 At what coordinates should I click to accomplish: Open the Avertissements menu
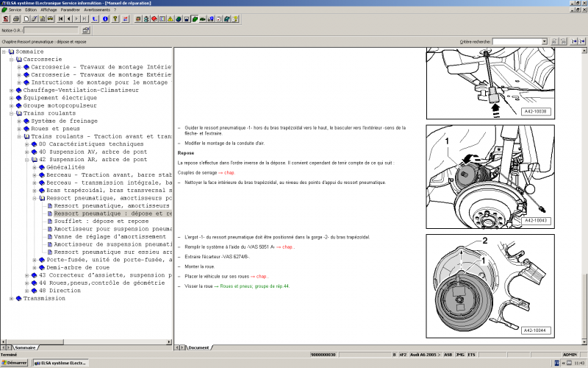point(97,10)
